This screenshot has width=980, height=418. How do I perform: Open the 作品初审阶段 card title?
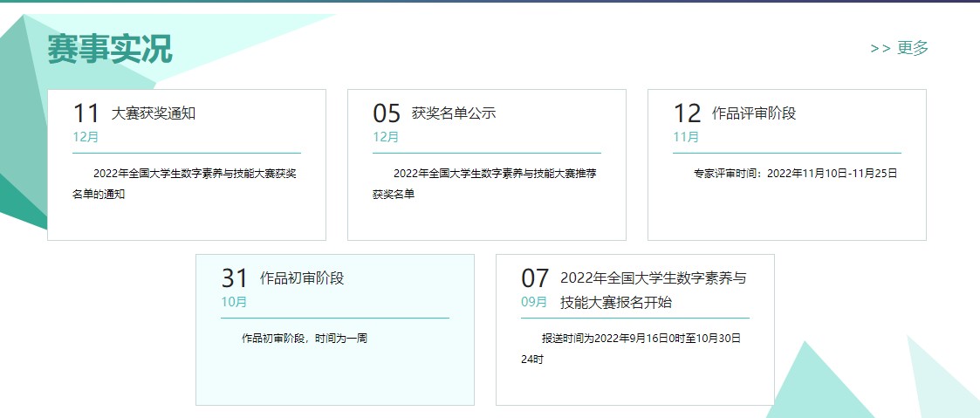coord(302,278)
